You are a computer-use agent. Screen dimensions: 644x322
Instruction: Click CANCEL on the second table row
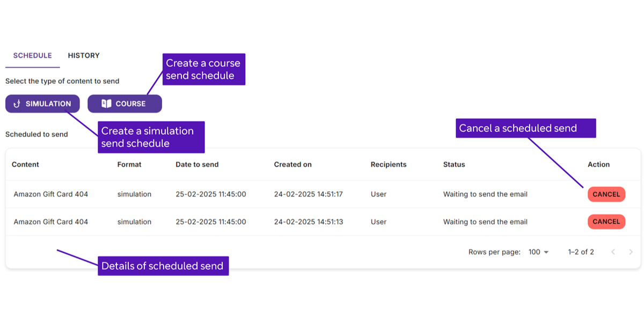point(606,221)
